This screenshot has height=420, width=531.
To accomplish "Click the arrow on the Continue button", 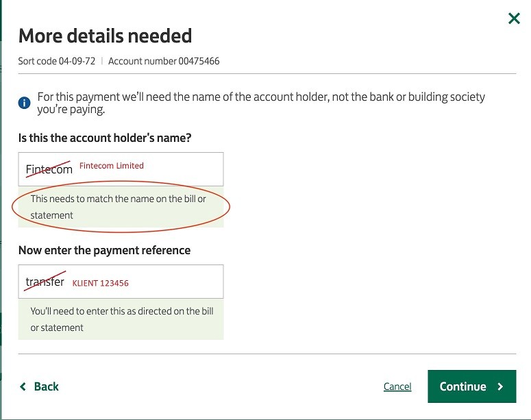I will tap(501, 386).
